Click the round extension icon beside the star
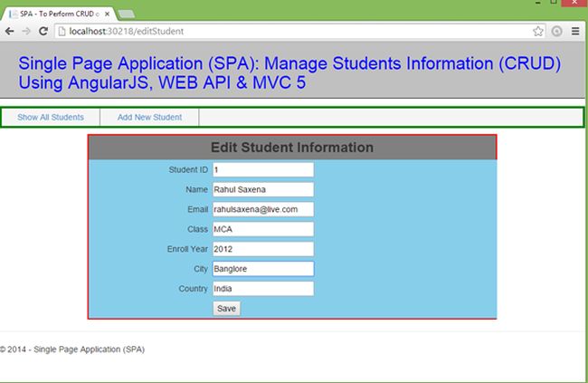 (557, 31)
